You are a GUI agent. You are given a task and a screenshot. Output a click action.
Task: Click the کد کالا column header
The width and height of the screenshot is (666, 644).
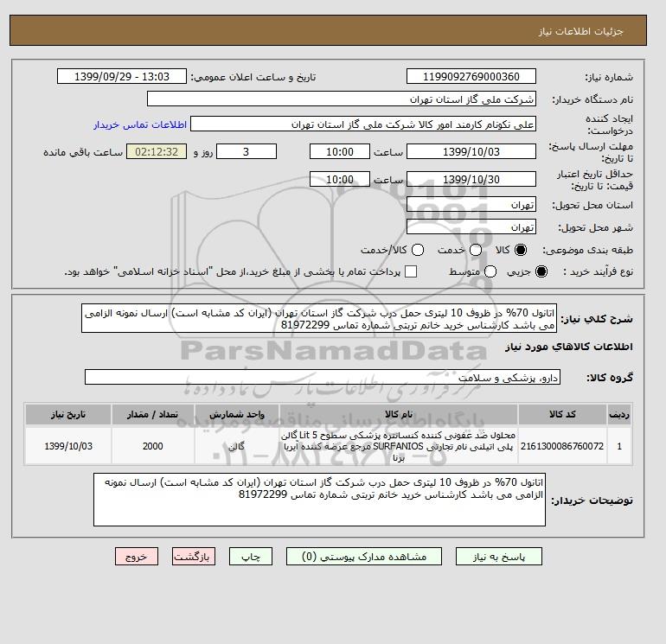pos(562,414)
